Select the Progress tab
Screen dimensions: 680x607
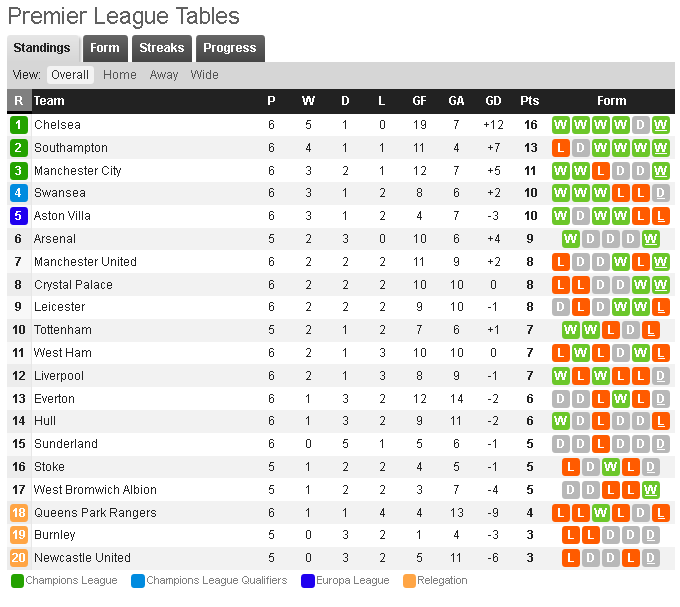[x=230, y=48]
